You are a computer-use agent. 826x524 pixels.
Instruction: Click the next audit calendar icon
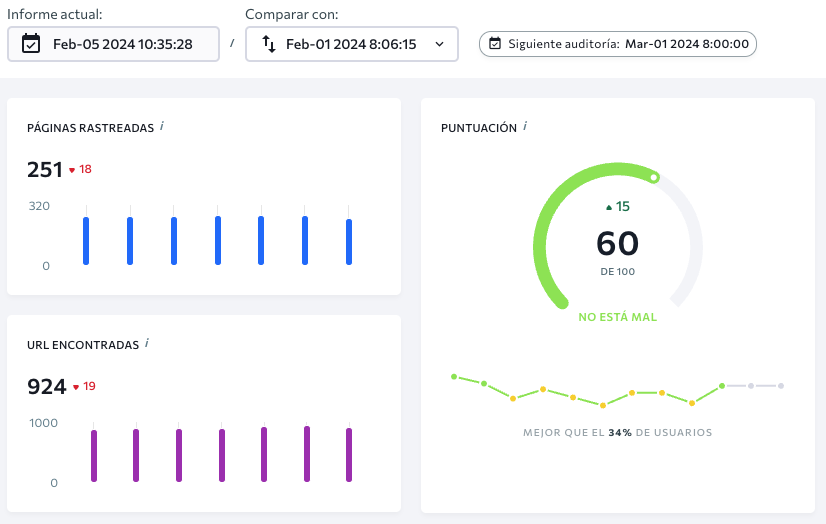click(495, 44)
